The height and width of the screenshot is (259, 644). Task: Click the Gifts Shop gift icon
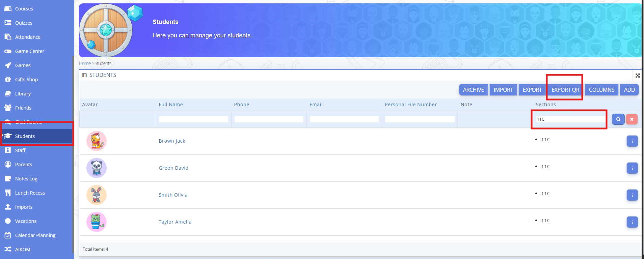pyautogui.click(x=8, y=80)
